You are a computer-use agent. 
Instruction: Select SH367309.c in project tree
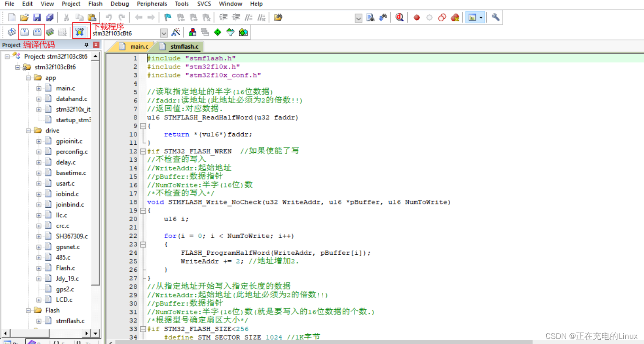coord(72,237)
